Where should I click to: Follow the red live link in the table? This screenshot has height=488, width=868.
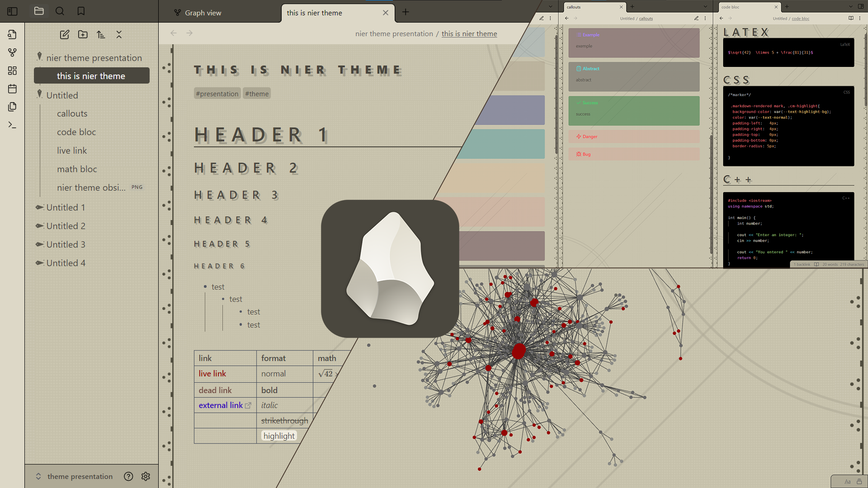coord(212,374)
